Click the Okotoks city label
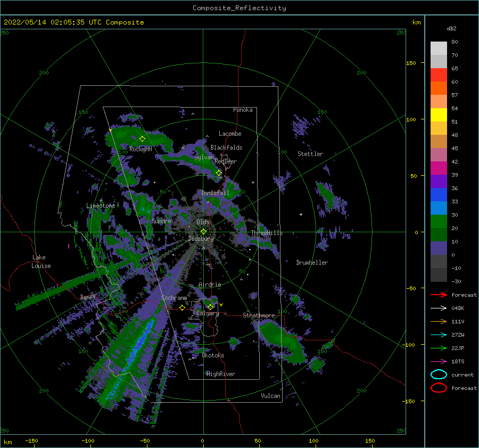Screen dimensions: 479x448 click(x=213, y=355)
